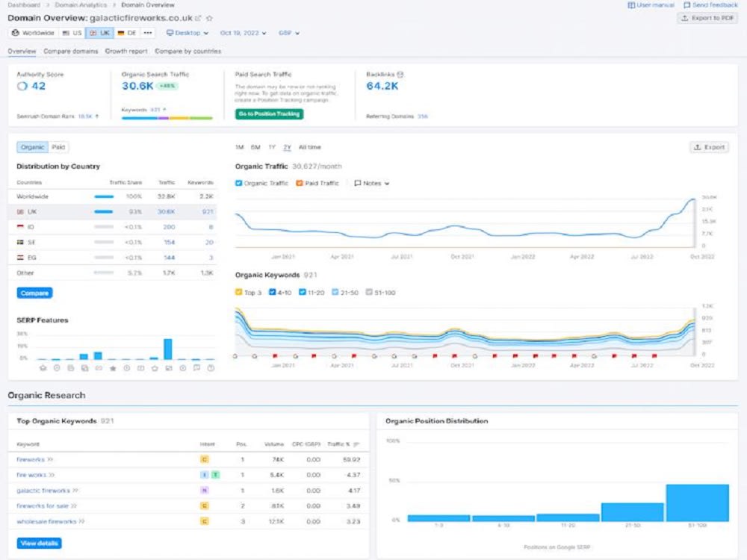Image resolution: width=747 pixels, height=560 pixels.
Task: Click the Notes speech bubble icon
Action: [357, 184]
